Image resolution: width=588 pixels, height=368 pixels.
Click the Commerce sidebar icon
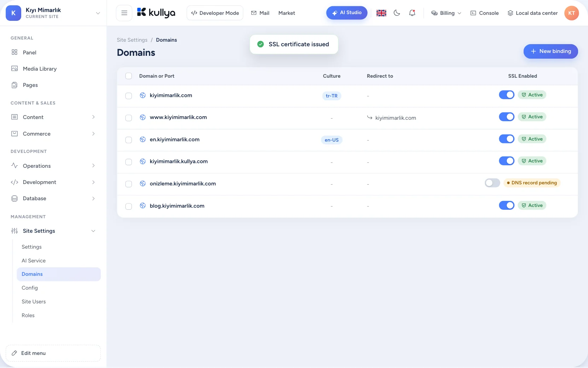pyautogui.click(x=14, y=133)
